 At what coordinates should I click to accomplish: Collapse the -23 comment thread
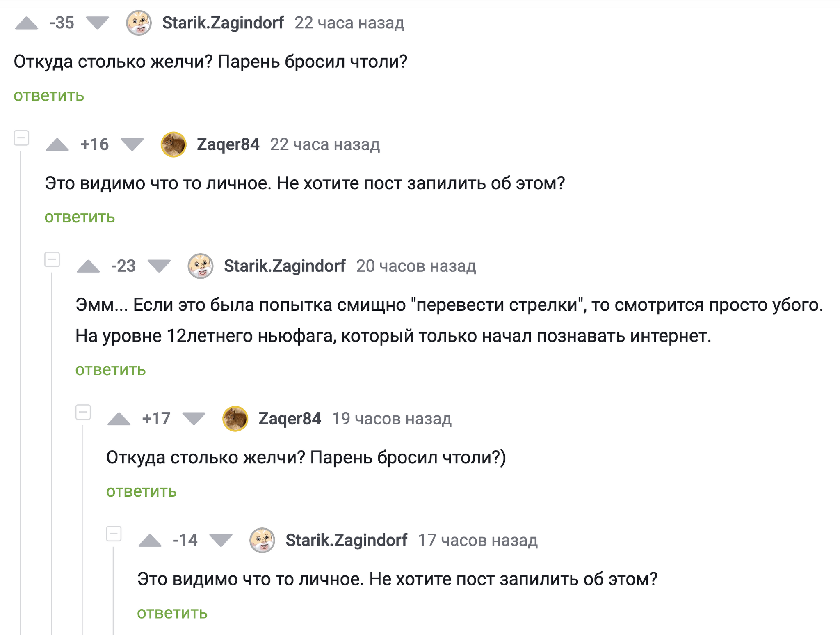pyautogui.click(x=52, y=259)
